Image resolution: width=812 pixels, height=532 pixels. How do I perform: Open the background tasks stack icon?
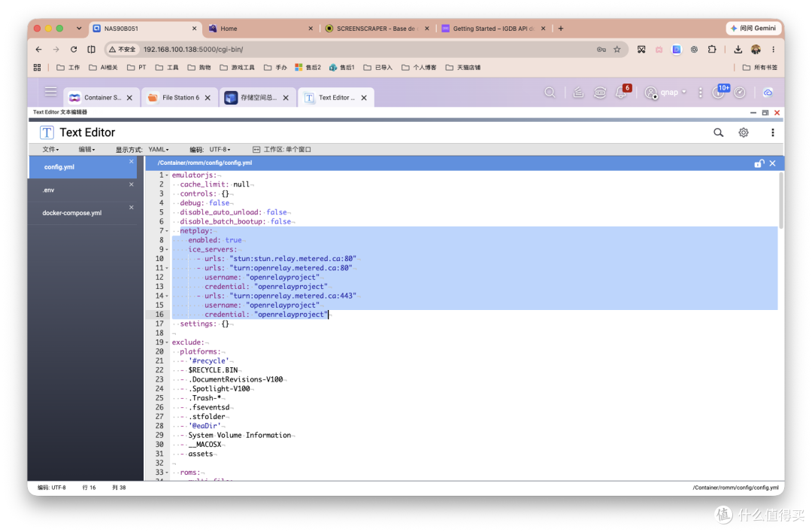[578, 93]
